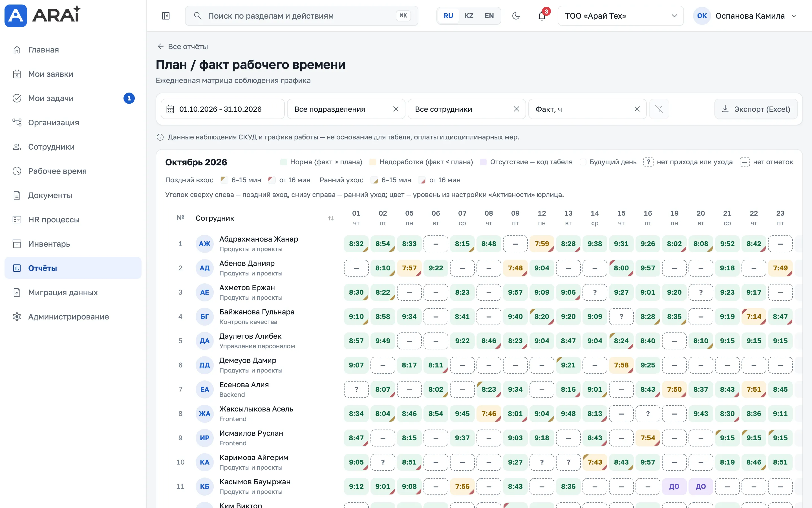Clear Факт, ч selection with X

(x=637, y=109)
